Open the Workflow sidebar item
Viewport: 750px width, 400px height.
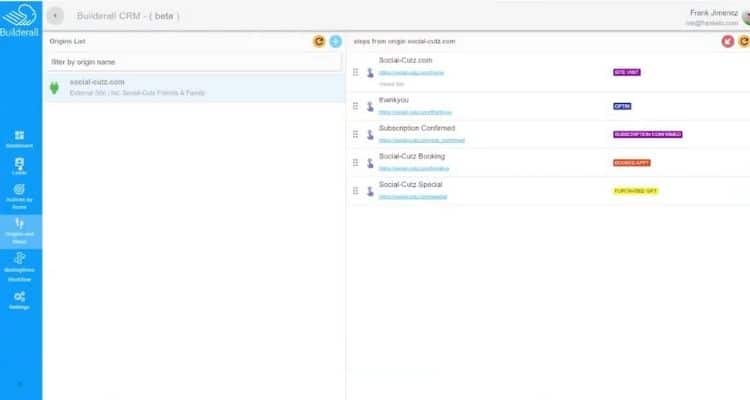coord(19,267)
